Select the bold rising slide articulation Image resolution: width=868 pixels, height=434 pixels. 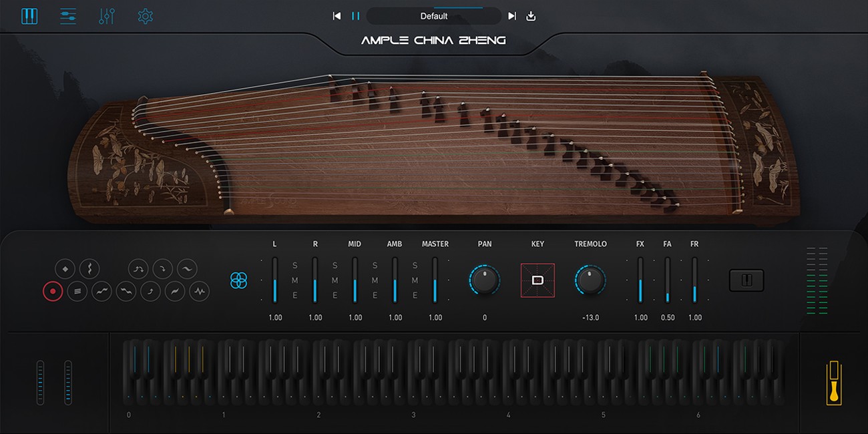point(175,291)
